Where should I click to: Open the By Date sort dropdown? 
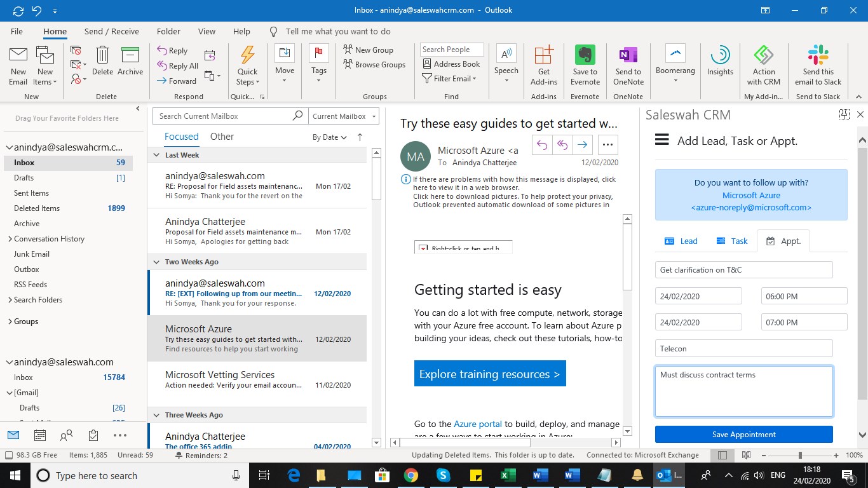(x=330, y=137)
